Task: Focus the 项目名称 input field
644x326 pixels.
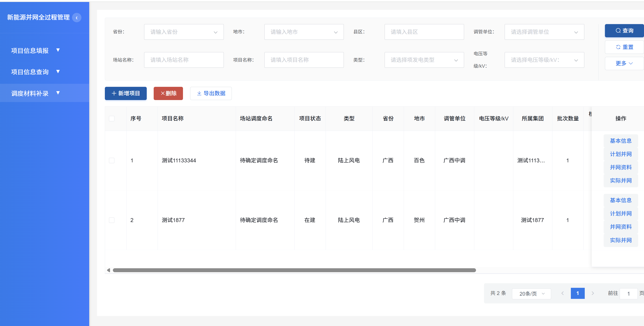Action: (x=304, y=60)
